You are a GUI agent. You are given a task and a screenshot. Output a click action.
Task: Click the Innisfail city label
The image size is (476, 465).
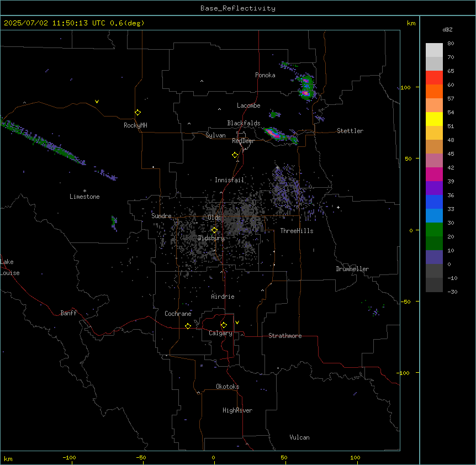click(229, 180)
